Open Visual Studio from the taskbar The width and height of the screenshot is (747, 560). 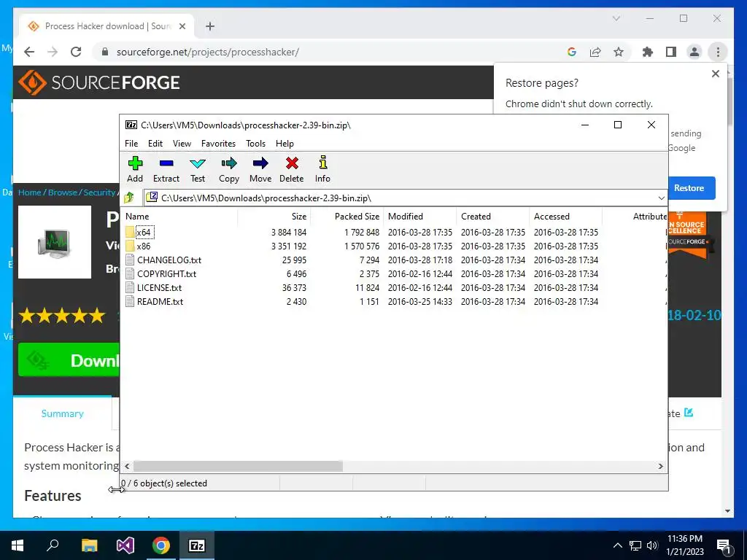click(x=125, y=545)
